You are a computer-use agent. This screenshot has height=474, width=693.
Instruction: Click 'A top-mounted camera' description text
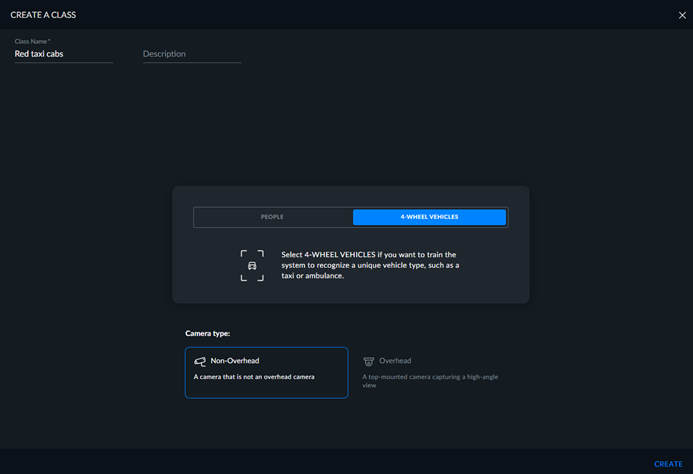[x=430, y=381]
